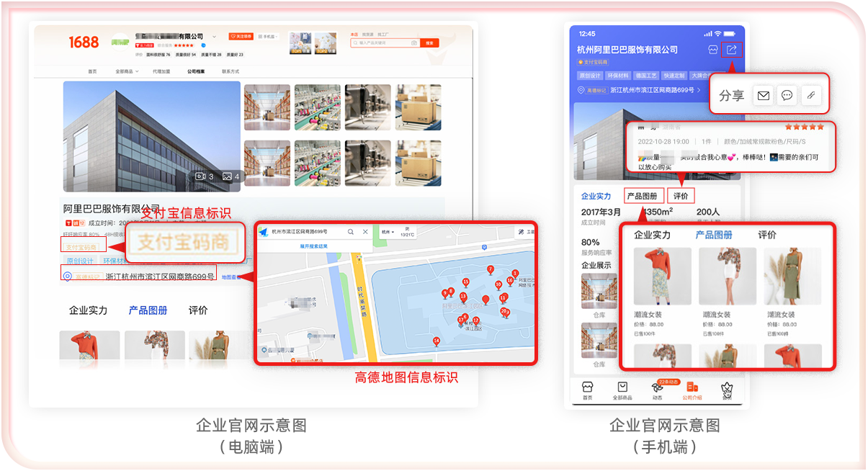Screen dimensions: 868x471
Task: Tap 全部商品 bag icon in mobile bottom bar
Action: [622, 387]
